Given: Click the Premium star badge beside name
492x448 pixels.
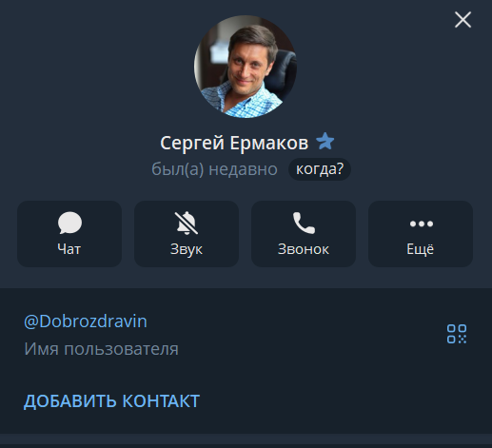Looking at the screenshot, I should pos(325,142).
